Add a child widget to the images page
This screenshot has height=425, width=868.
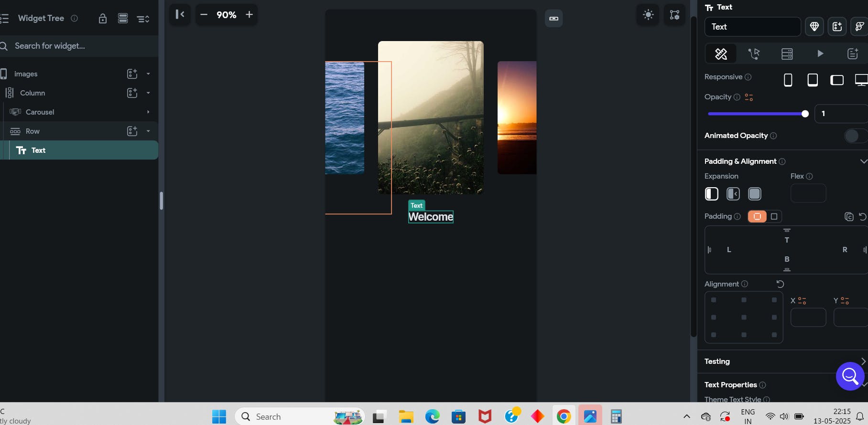pyautogui.click(x=132, y=74)
